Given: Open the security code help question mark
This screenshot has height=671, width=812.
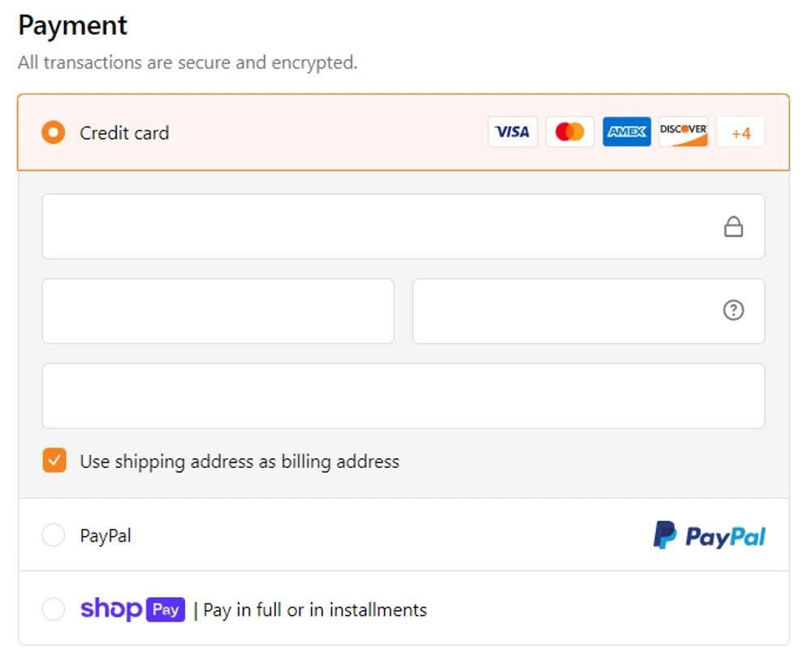Looking at the screenshot, I should [733, 310].
